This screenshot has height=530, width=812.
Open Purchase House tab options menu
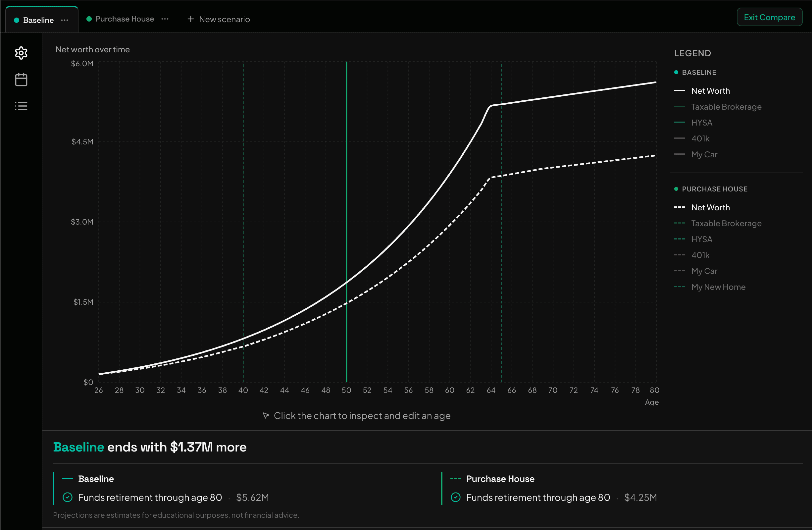point(165,19)
